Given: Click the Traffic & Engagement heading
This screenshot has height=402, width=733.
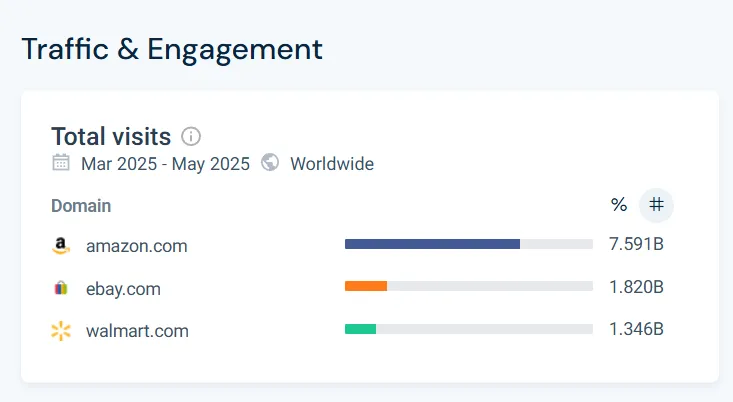Looking at the screenshot, I should [172, 48].
